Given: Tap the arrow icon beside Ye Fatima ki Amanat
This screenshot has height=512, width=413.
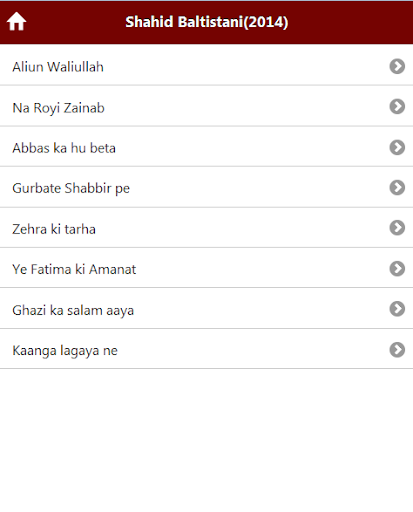Looking at the screenshot, I should coord(397,268).
